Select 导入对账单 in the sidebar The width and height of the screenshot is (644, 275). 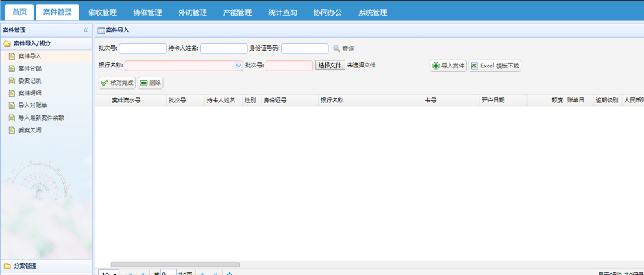pos(32,106)
